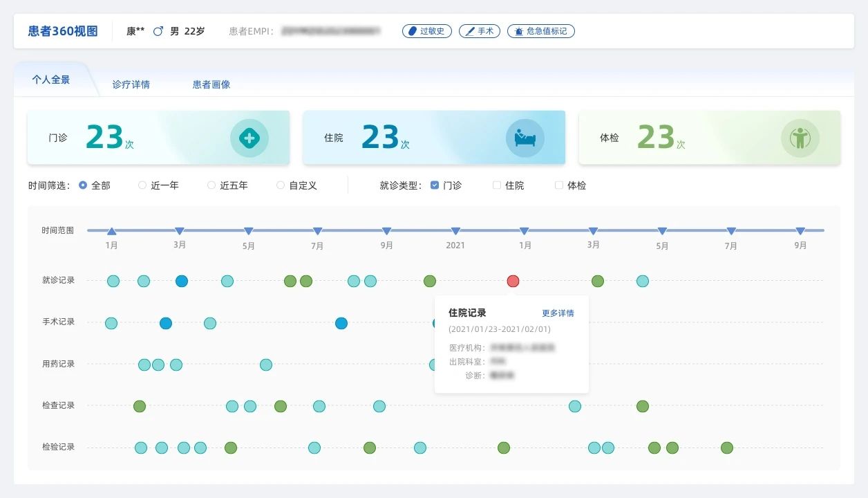
Task: Click the bed icon on the 住院 card
Action: 525,138
